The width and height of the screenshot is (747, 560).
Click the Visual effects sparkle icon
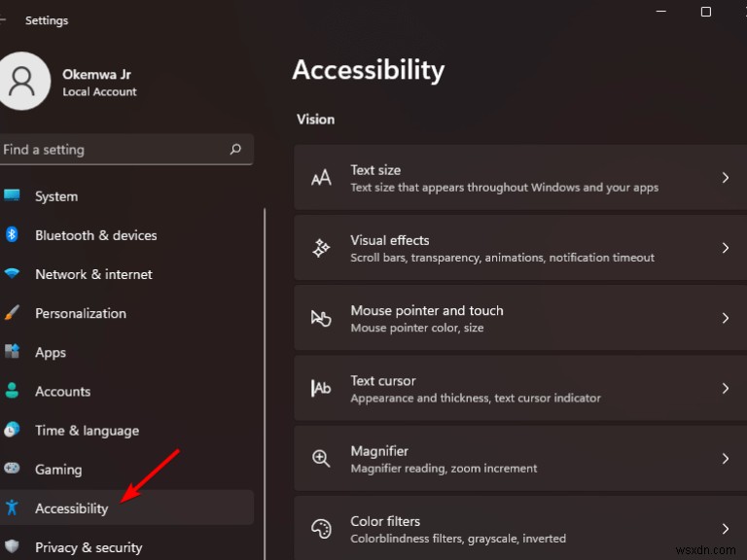(x=321, y=248)
